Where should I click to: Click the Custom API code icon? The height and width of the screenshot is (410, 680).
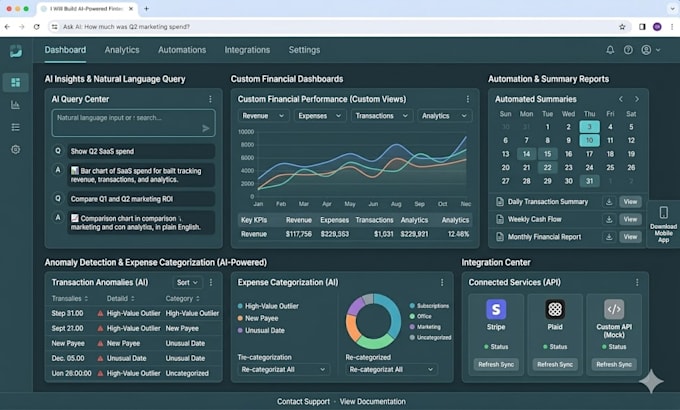pyautogui.click(x=614, y=309)
